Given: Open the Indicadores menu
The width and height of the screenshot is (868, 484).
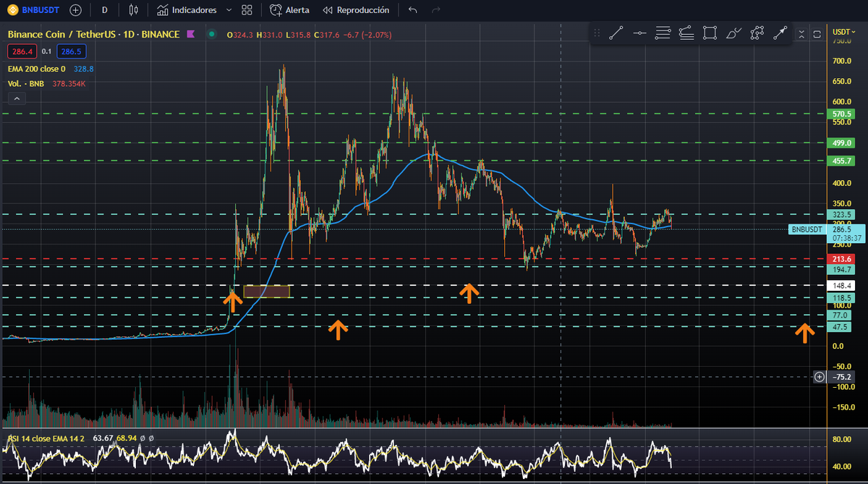Looking at the screenshot, I should pyautogui.click(x=187, y=10).
